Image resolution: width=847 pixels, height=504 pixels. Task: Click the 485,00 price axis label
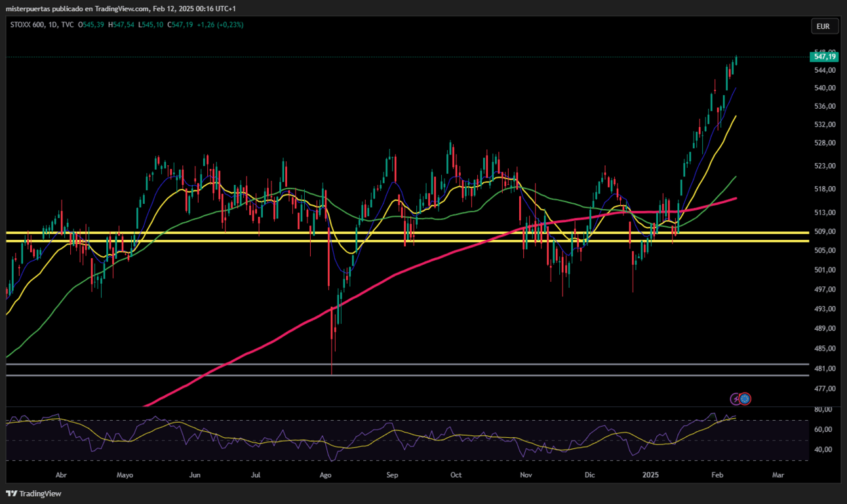click(x=825, y=349)
